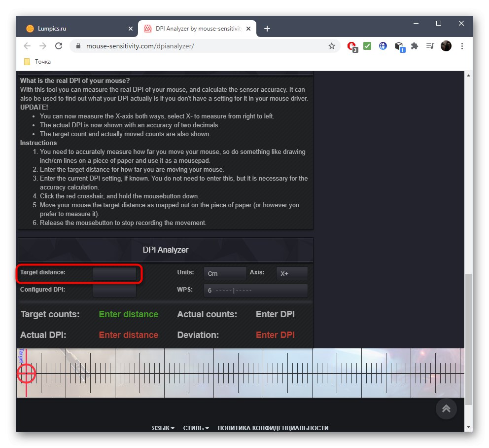Screen dimensions: 489x448
Task: Open the blue globe extension icon
Action: pyautogui.click(x=383, y=46)
